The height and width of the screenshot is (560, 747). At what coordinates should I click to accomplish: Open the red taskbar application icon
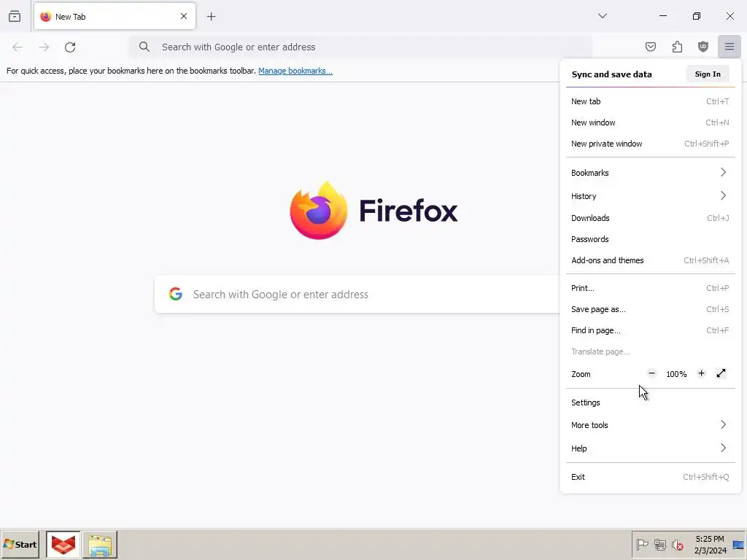[x=63, y=544]
